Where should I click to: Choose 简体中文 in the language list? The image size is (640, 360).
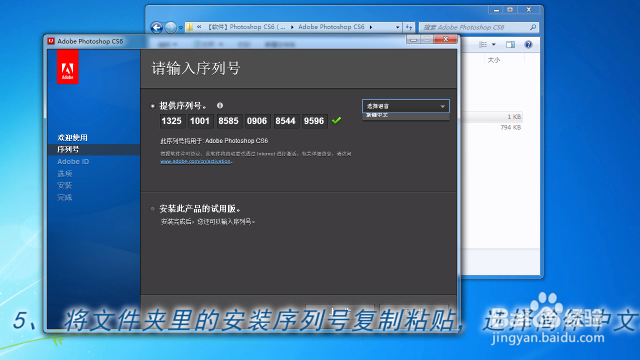406,116
